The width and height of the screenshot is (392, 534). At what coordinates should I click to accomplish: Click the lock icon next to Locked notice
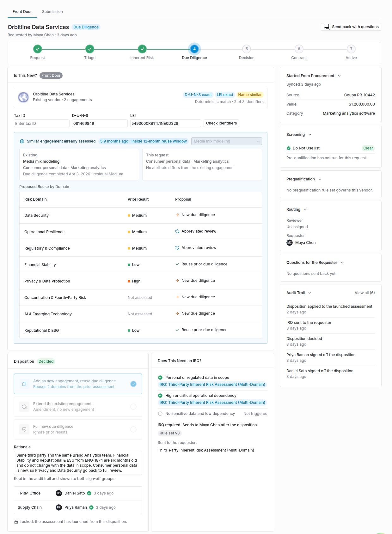point(16,522)
